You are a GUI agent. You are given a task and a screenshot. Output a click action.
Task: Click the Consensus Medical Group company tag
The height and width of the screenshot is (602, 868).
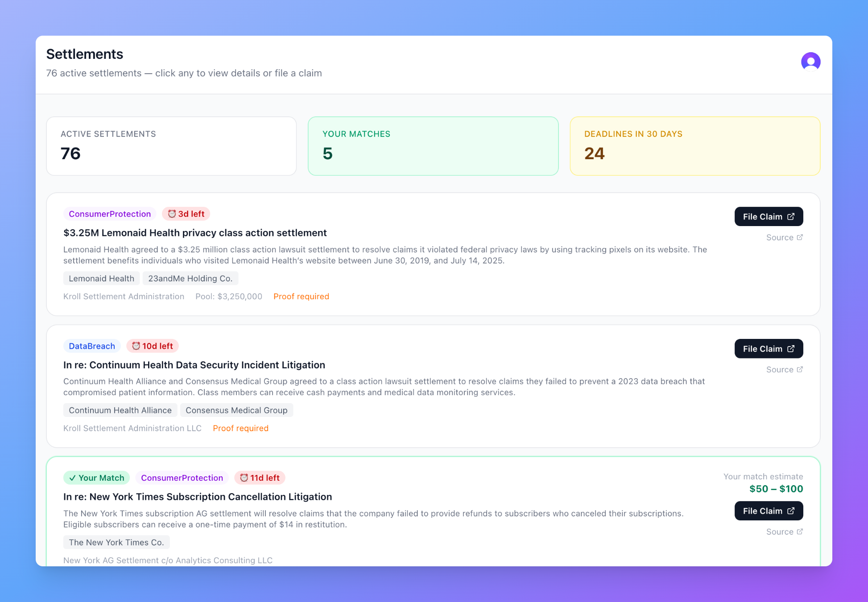pos(236,410)
